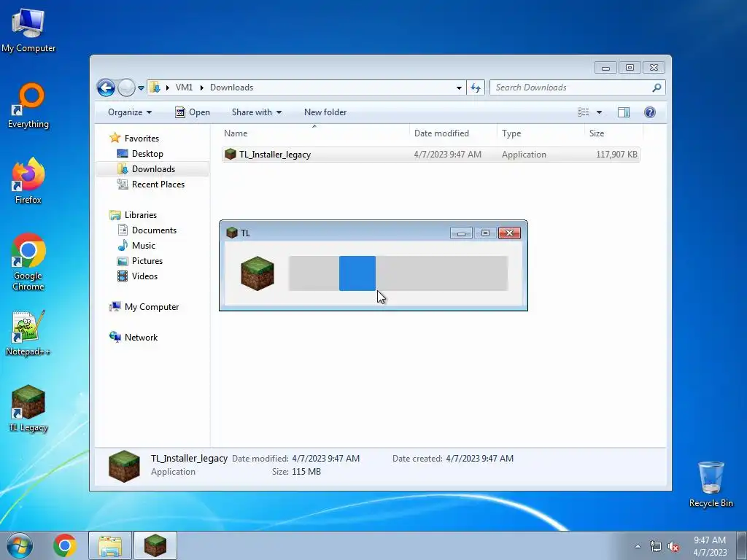Image resolution: width=747 pixels, height=560 pixels.
Task: Create a New folder
Action: pyautogui.click(x=325, y=112)
